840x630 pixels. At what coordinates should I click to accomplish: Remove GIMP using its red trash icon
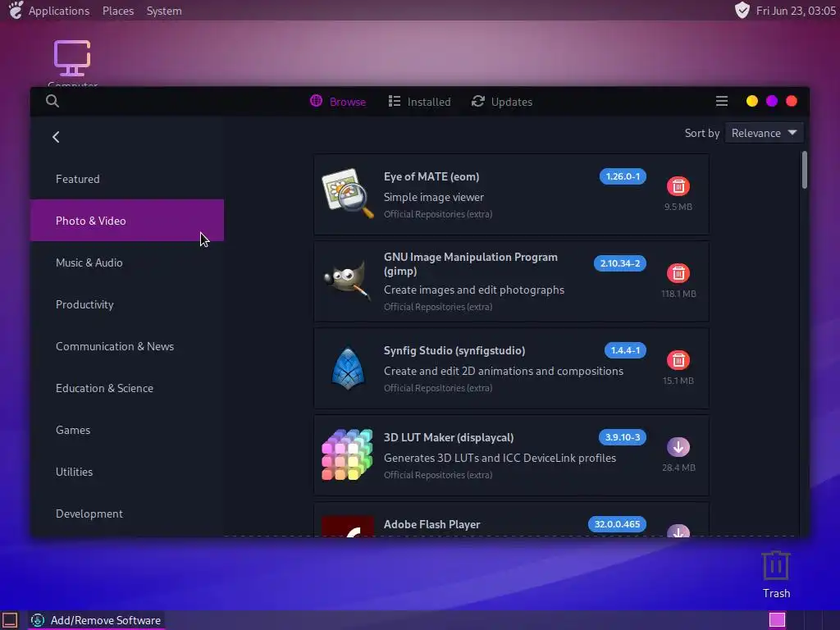click(678, 273)
